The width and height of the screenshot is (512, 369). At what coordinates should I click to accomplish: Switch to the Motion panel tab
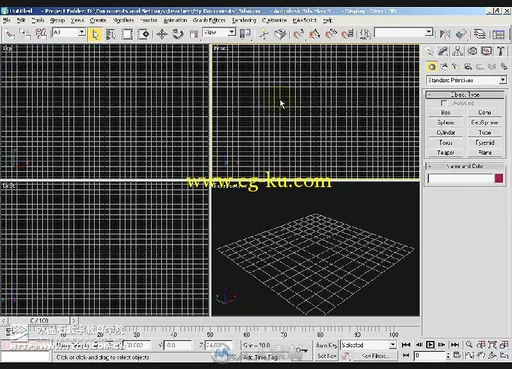472,51
